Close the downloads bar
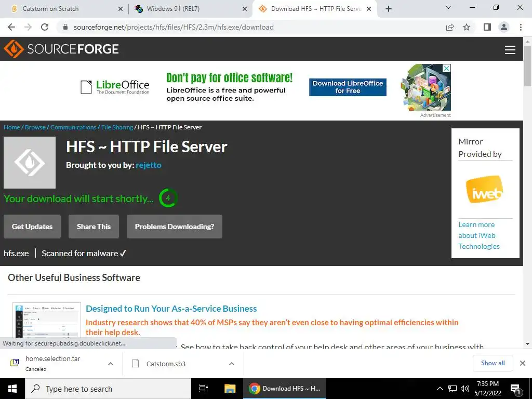 pyautogui.click(x=523, y=363)
